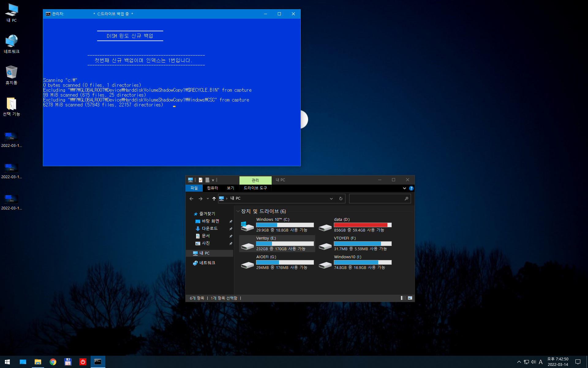588x368 pixels.
Task: Open the 선택 기능 desktop folder
Action: (x=12, y=106)
